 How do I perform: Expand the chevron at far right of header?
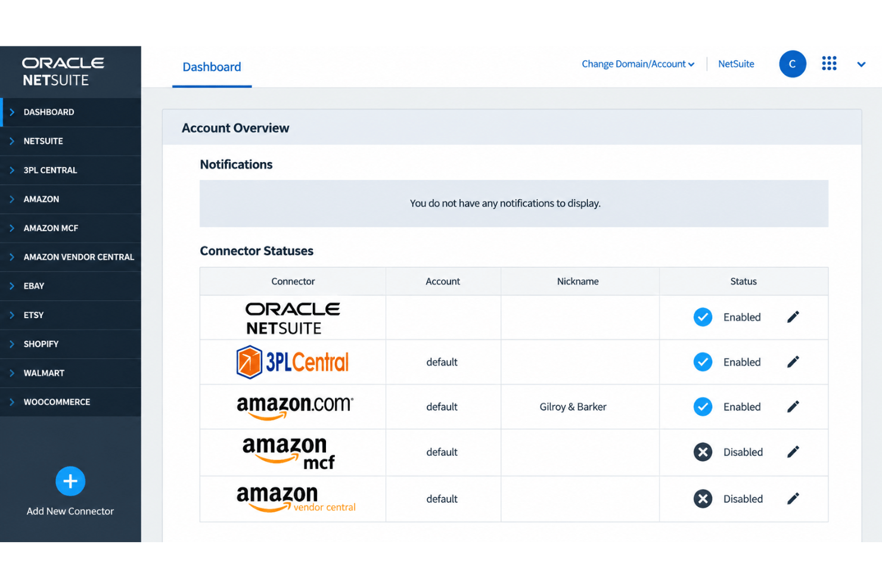(861, 64)
